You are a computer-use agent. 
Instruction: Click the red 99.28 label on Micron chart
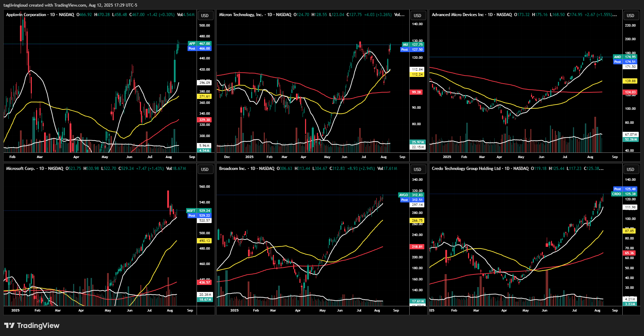(416, 92)
